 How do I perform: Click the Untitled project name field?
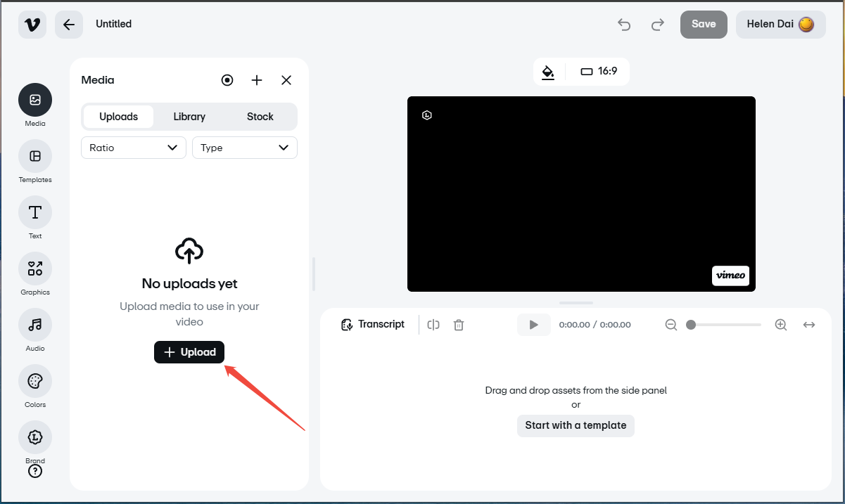click(x=113, y=23)
